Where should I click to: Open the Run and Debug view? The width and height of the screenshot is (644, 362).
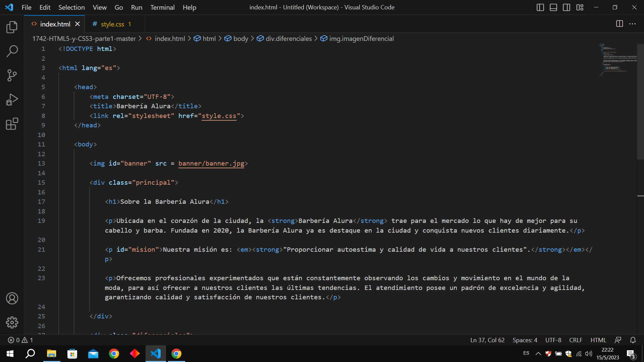pyautogui.click(x=12, y=100)
